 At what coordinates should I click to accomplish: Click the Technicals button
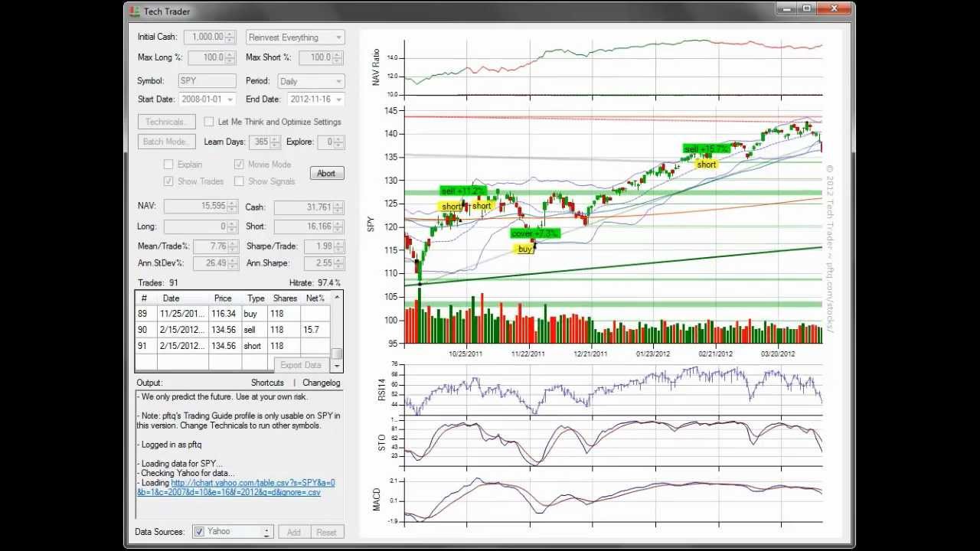pyautogui.click(x=165, y=122)
